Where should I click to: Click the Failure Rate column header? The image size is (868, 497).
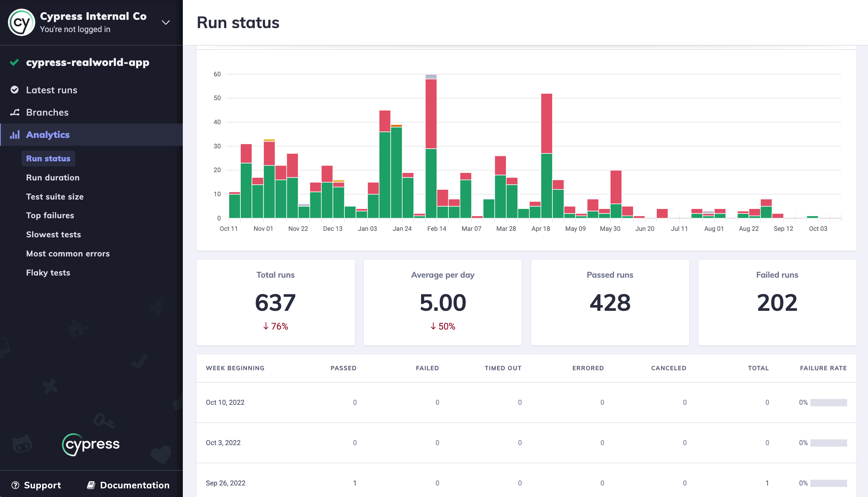tap(823, 368)
